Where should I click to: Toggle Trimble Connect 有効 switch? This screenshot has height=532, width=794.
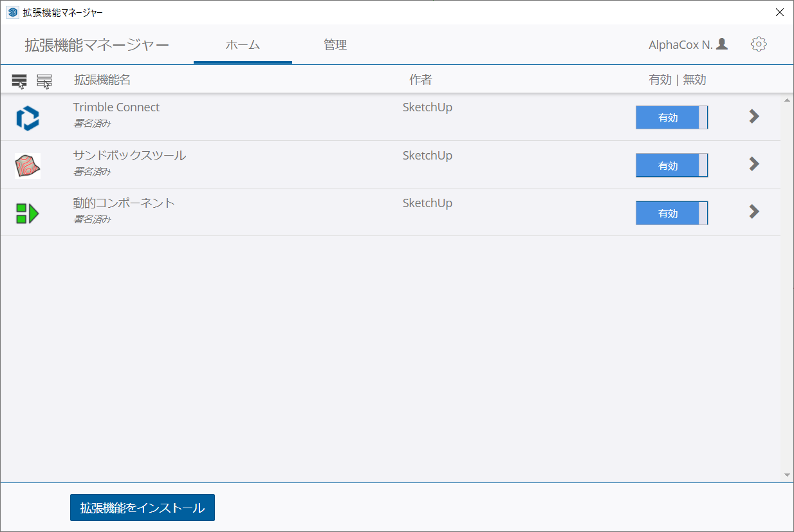tap(671, 118)
